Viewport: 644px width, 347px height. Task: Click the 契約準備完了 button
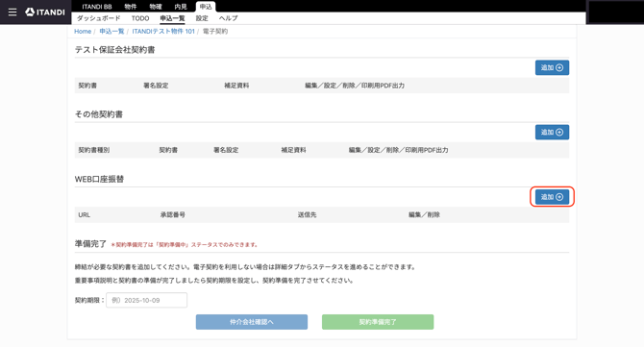tap(378, 322)
